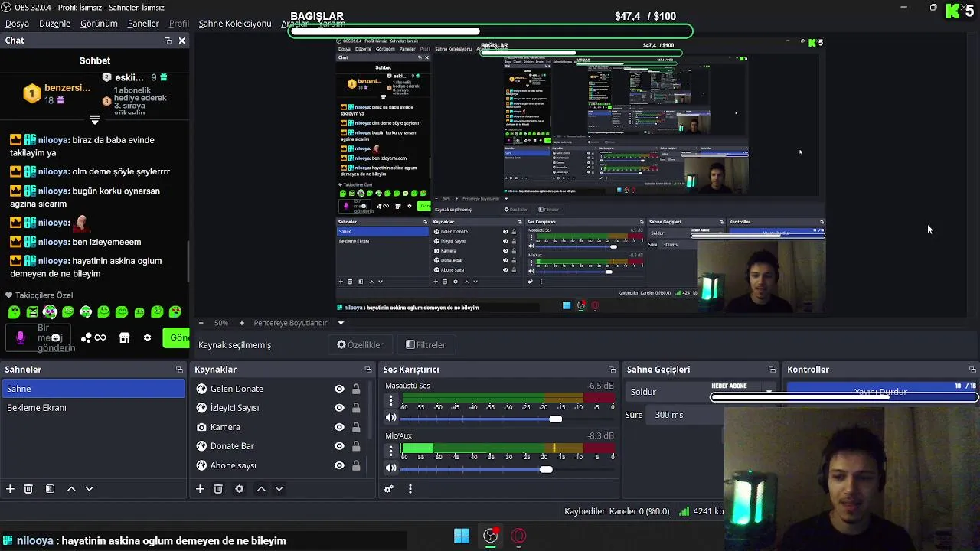
Task: Open Masaüstü Ses three-dot options
Action: 390,400
